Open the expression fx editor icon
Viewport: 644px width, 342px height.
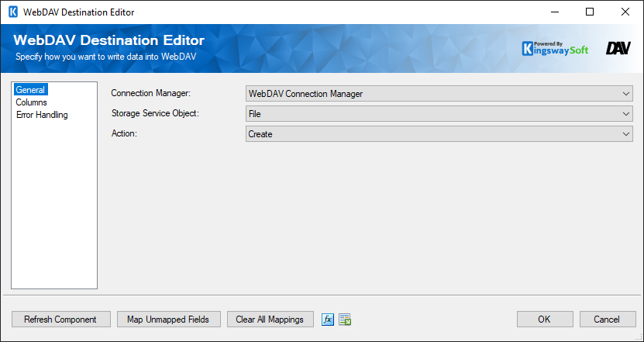point(328,320)
